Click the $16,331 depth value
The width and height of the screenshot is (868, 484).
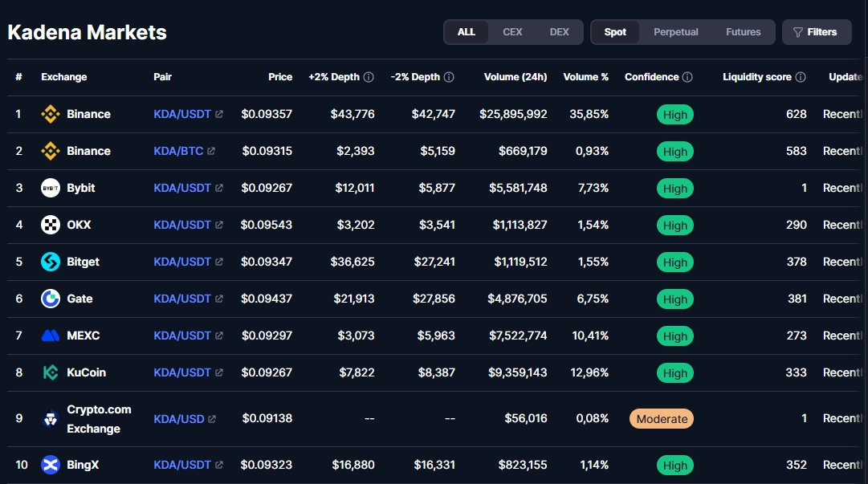pyautogui.click(x=434, y=465)
